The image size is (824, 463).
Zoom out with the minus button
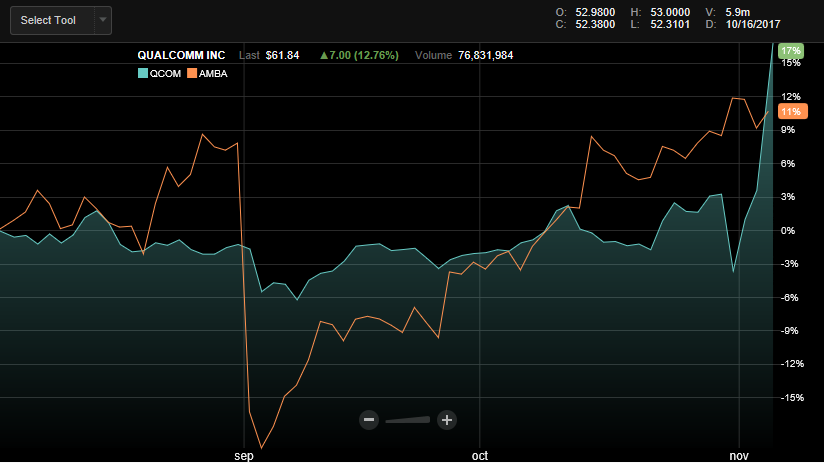point(369,420)
